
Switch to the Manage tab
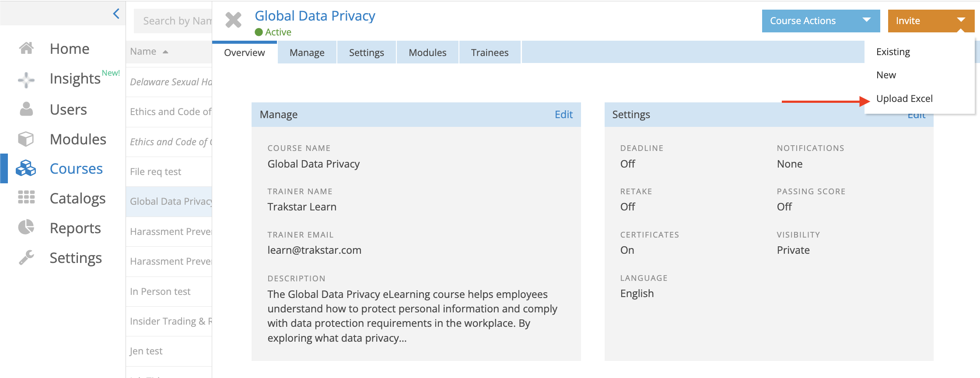click(x=307, y=52)
